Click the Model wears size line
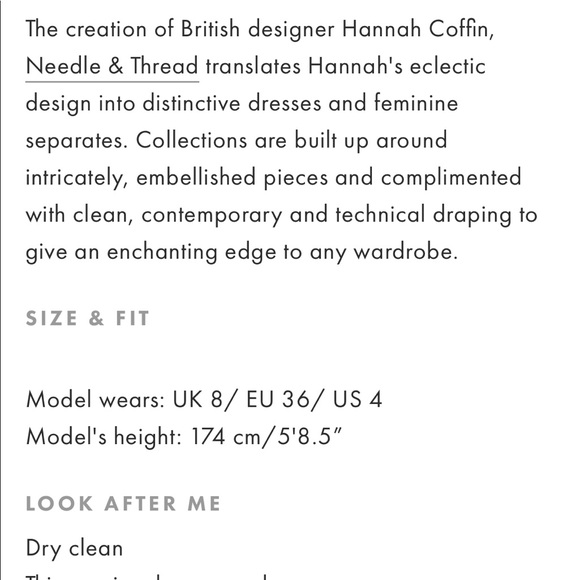 204,399
